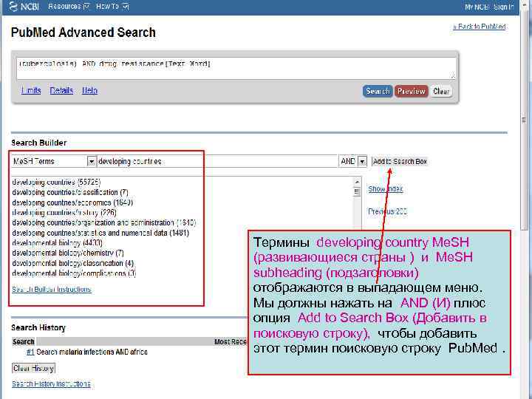Viewport: 532px width, 399px height.
Task: Select 'developing countries/classification (7)' entry
Action: pyautogui.click(x=70, y=192)
